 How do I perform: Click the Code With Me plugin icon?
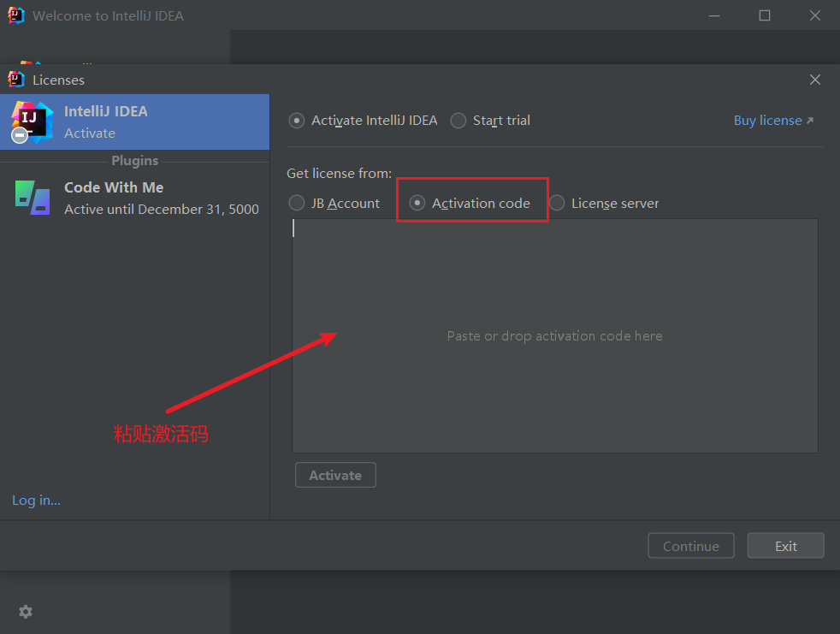click(33, 198)
